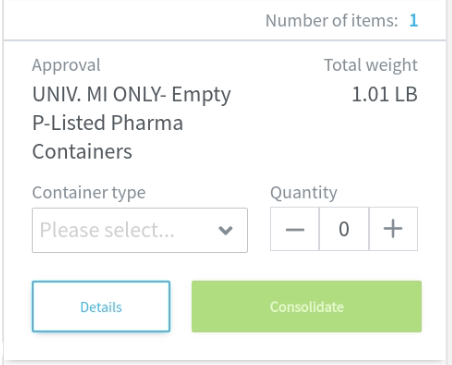Increase quantity with the plus icon

(393, 229)
